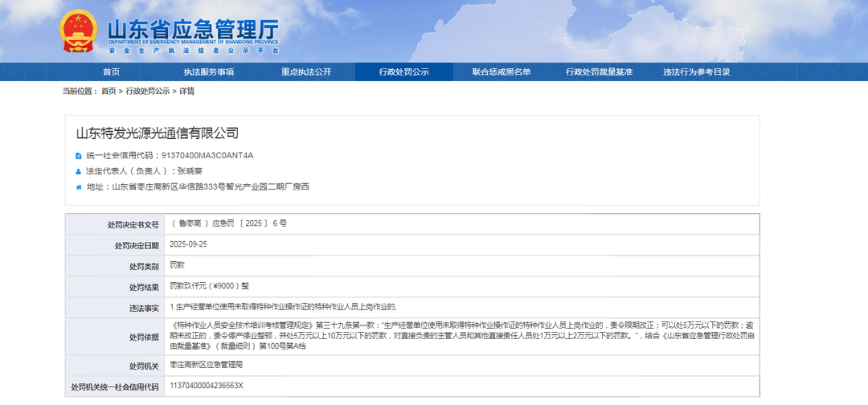The height and width of the screenshot is (405, 868).
Task: Click the 罚款 penalty type value
Action: [x=178, y=265]
